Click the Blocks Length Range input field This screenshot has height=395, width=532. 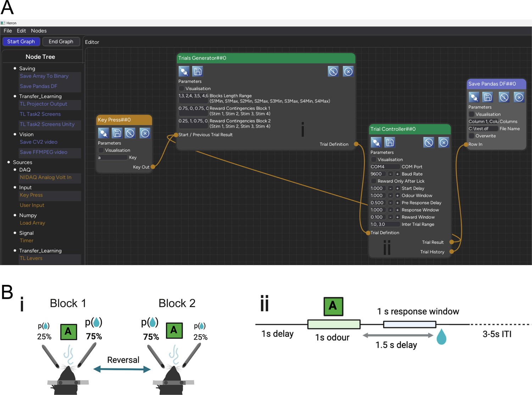tap(193, 98)
